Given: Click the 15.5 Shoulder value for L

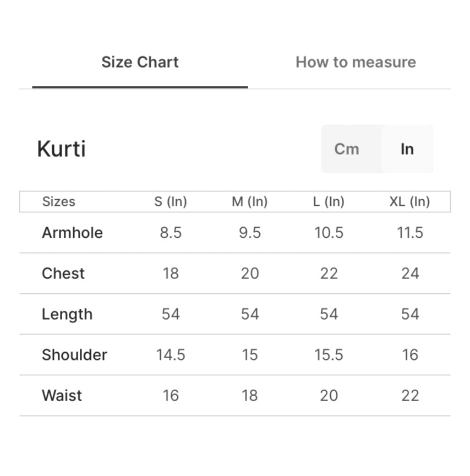Looking at the screenshot, I should pos(329,355).
